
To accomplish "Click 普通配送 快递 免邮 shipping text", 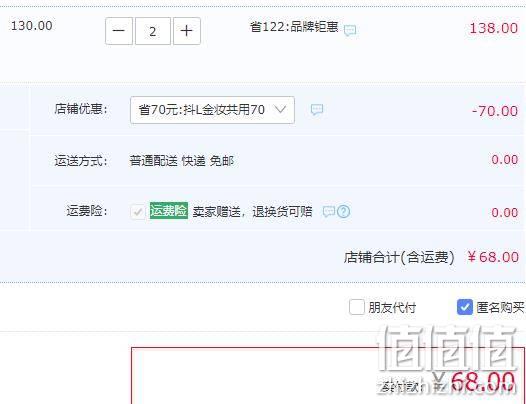I will tap(182, 161).
